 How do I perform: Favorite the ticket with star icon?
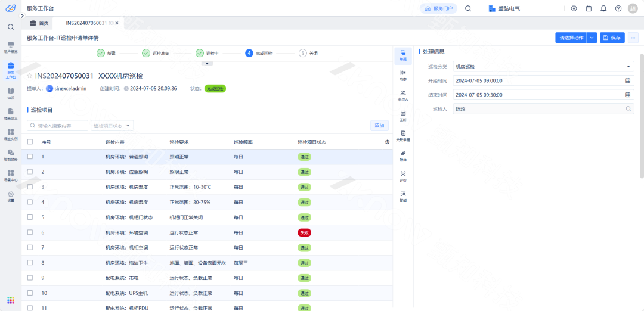30,76
